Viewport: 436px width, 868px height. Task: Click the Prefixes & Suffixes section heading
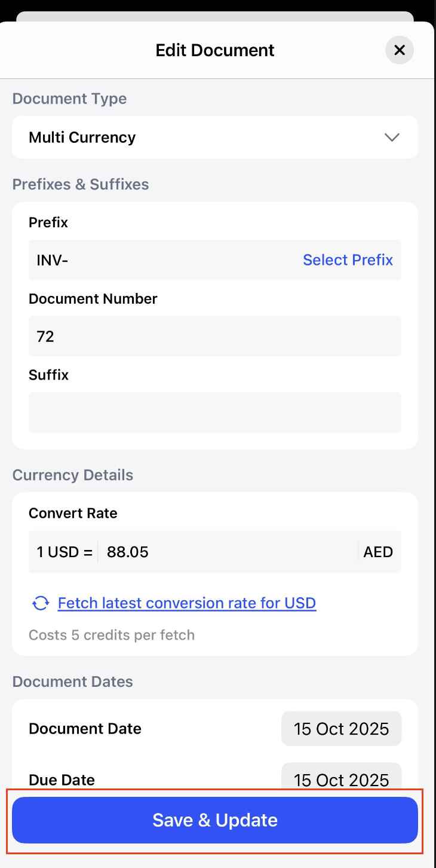pos(81,184)
